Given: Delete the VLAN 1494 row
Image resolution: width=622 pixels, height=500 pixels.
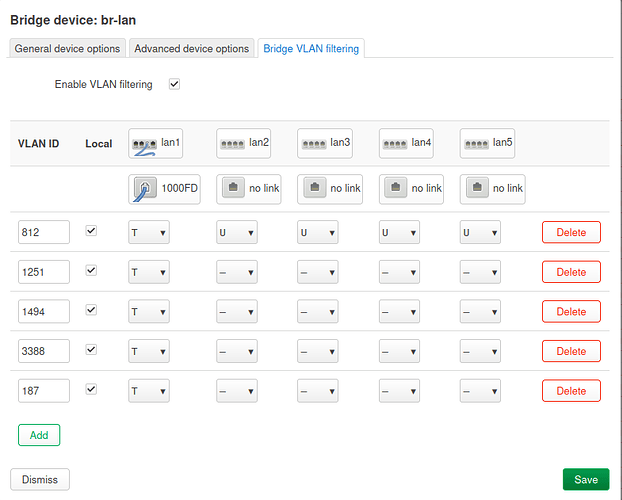Looking at the screenshot, I should [571, 312].
